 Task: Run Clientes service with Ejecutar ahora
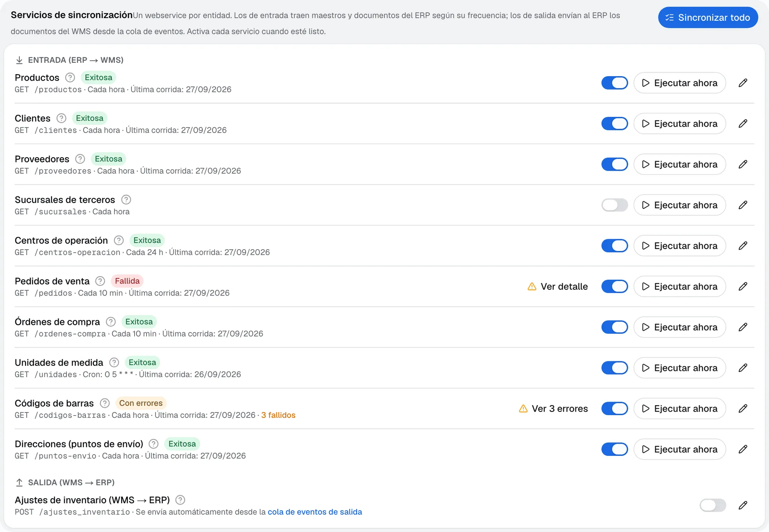pyautogui.click(x=679, y=124)
